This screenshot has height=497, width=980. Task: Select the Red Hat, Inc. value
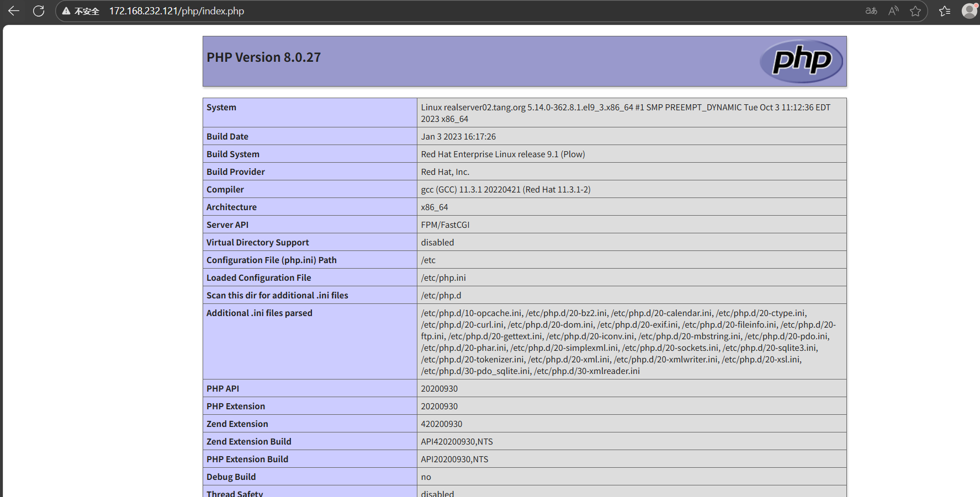[445, 172]
